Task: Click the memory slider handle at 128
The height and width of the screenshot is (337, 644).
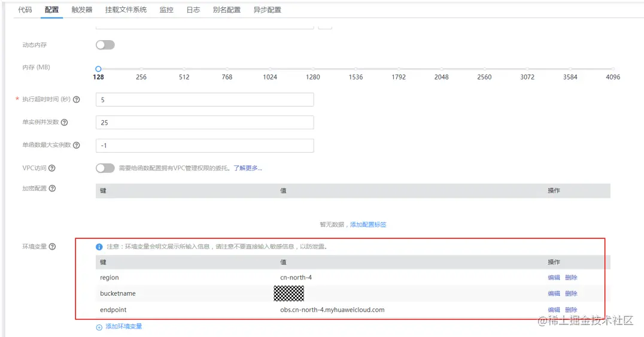Action: click(98, 69)
